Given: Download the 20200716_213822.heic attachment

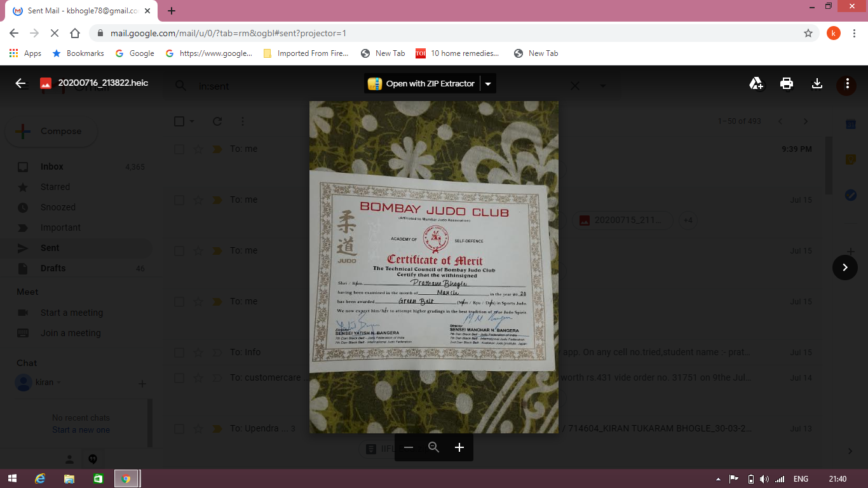Looking at the screenshot, I should 817,83.
